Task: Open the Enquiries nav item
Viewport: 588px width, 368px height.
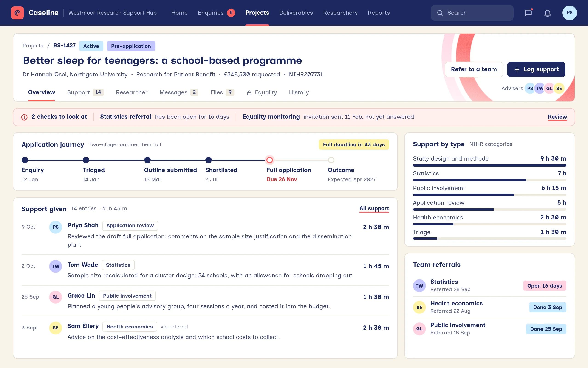Action: (x=216, y=13)
